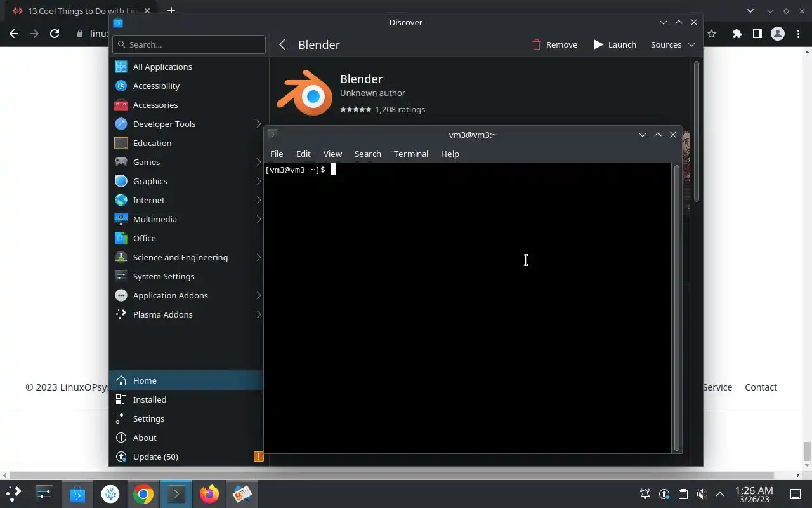This screenshot has height=508, width=812.
Task: Open the Sources dropdown
Action: pyautogui.click(x=672, y=44)
